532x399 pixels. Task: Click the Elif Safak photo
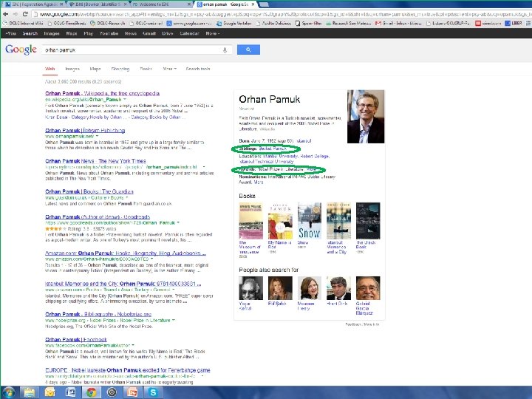click(280, 288)
